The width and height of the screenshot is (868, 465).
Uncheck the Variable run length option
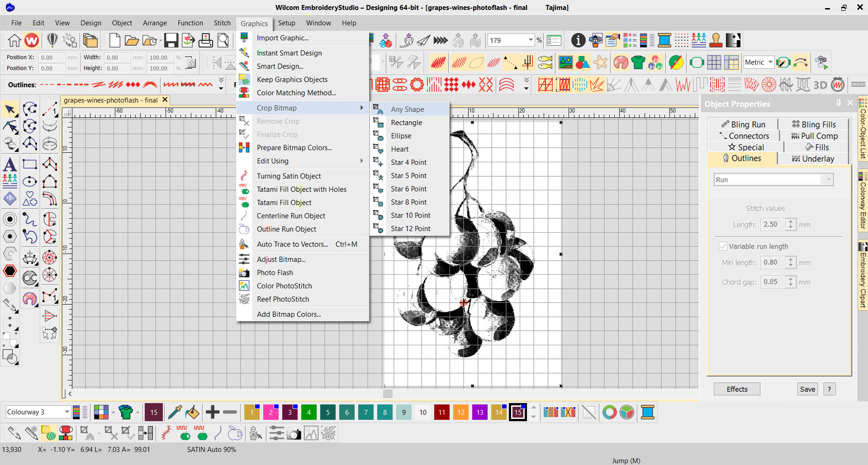point(723,246)
